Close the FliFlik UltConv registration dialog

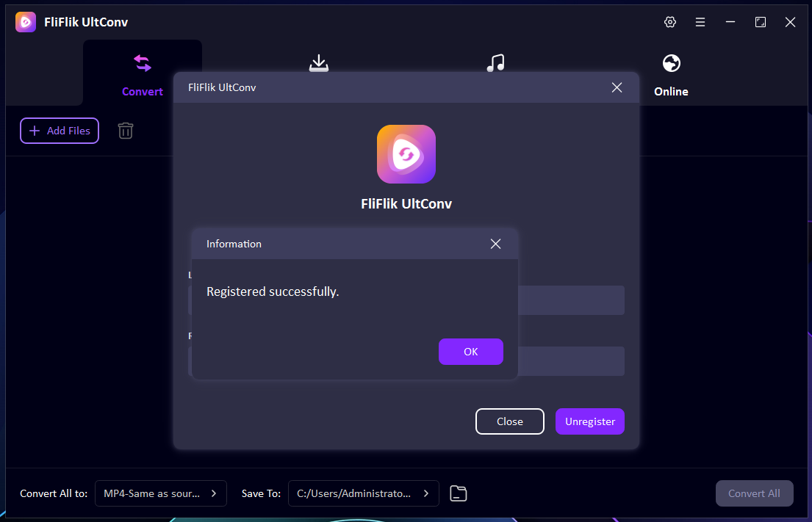[x=617, y=87]
